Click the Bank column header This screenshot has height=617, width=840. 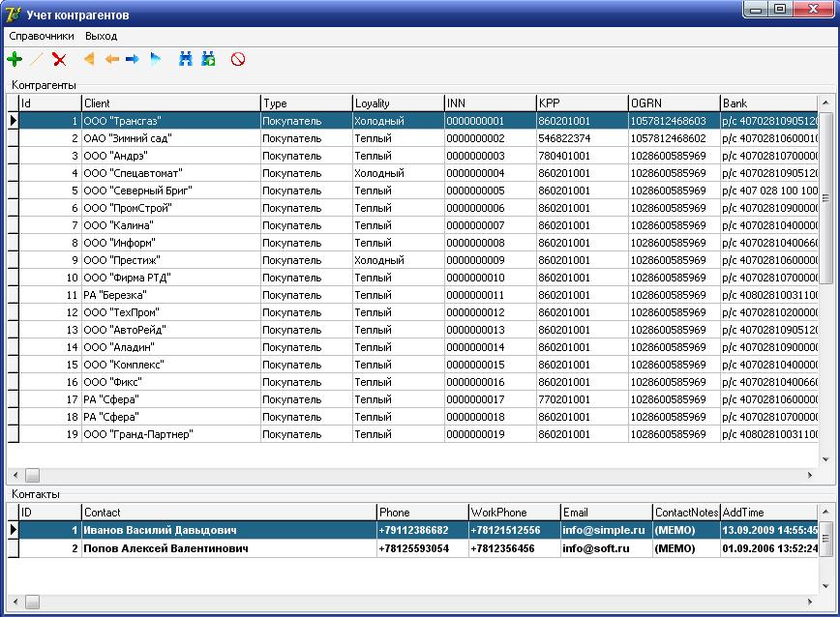[769, 103]
